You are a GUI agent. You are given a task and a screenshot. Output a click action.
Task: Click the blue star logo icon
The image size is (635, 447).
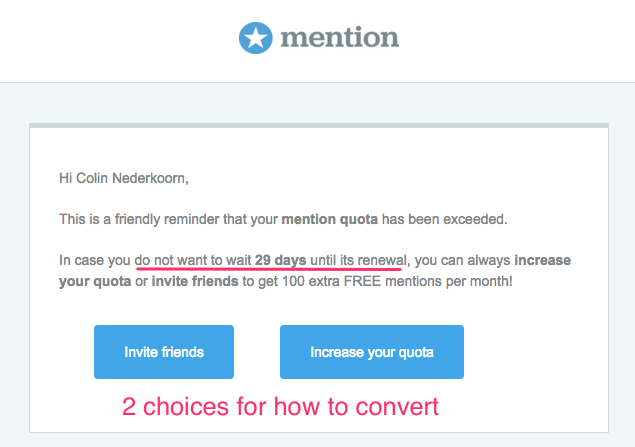[x=256, y=38]
